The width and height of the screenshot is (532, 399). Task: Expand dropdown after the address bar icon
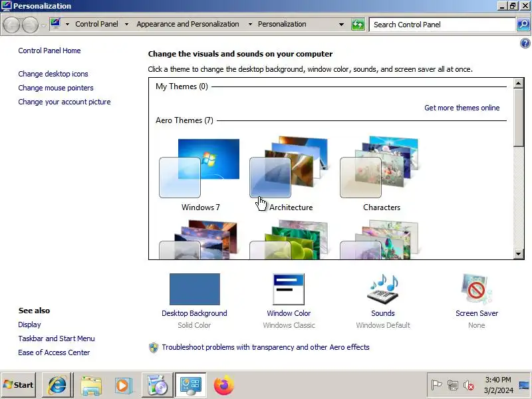[67, 24]
